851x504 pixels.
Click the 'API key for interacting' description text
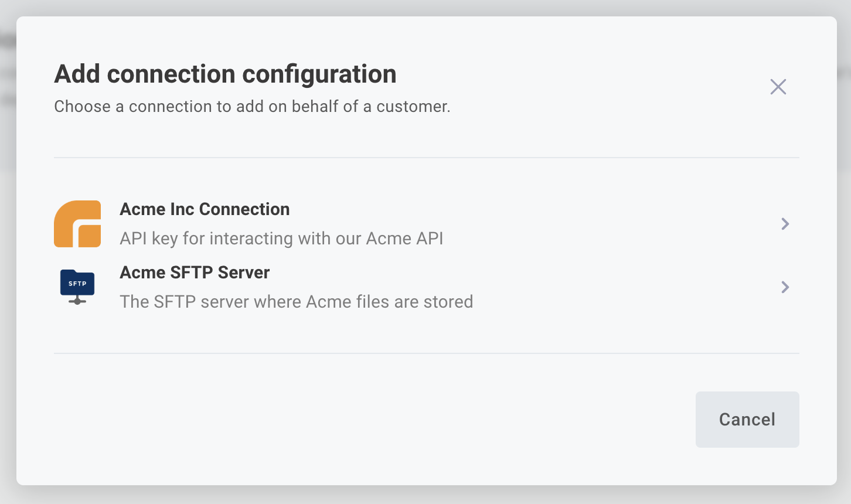click(281, 239)
